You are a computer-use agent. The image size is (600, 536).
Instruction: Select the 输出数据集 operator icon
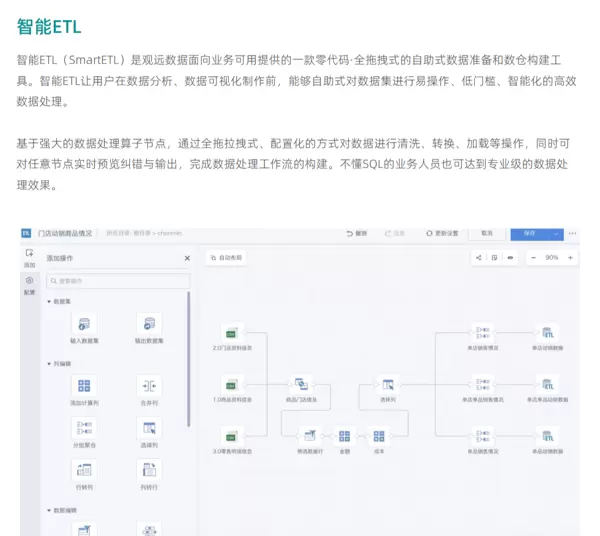coord(149,324)
